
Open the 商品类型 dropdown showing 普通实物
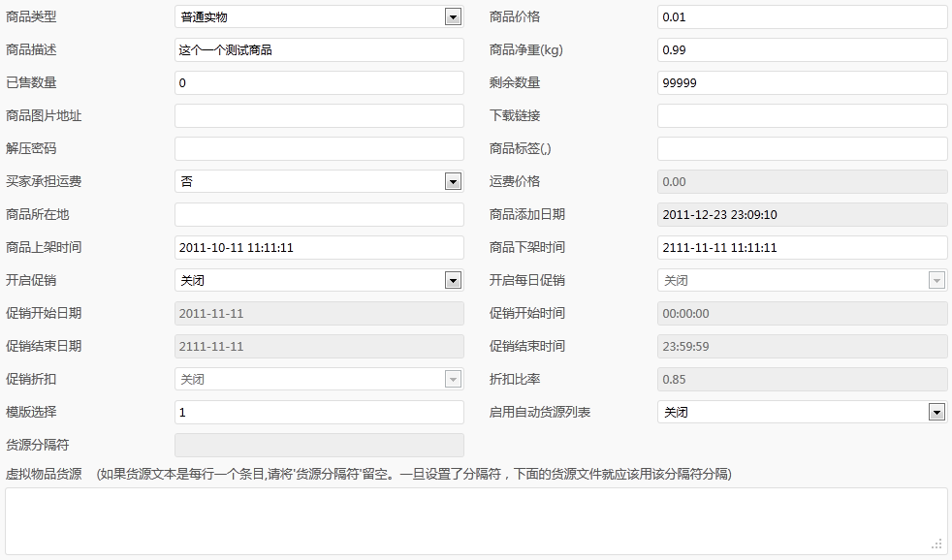point(319,17)
